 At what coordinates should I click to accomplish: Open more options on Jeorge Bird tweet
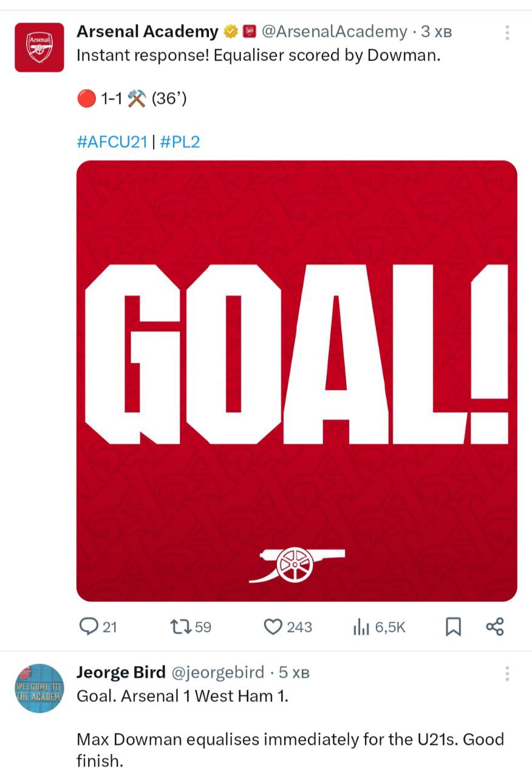[507, 673]
